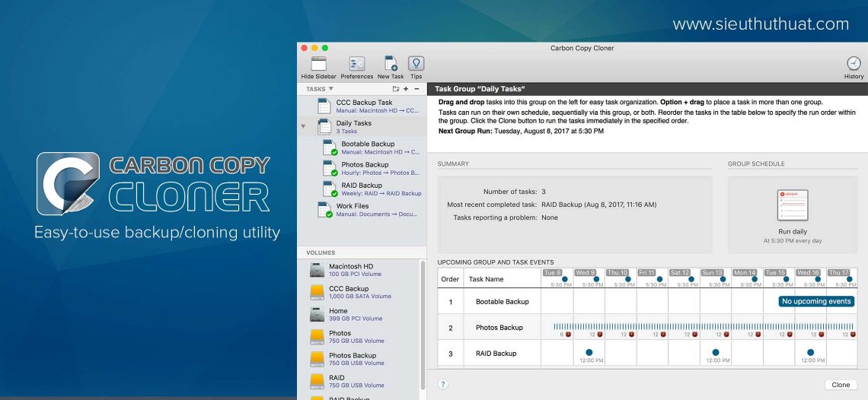This screenshot has width=868, height=400.
Task: Create a New Task from the toolbar
Action: (391, 64)
